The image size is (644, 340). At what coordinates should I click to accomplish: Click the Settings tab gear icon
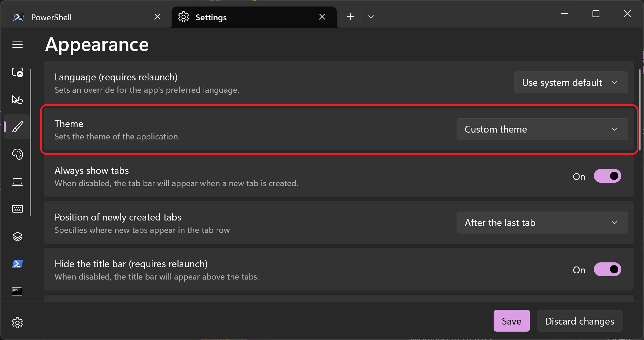(x=184, y=17)
